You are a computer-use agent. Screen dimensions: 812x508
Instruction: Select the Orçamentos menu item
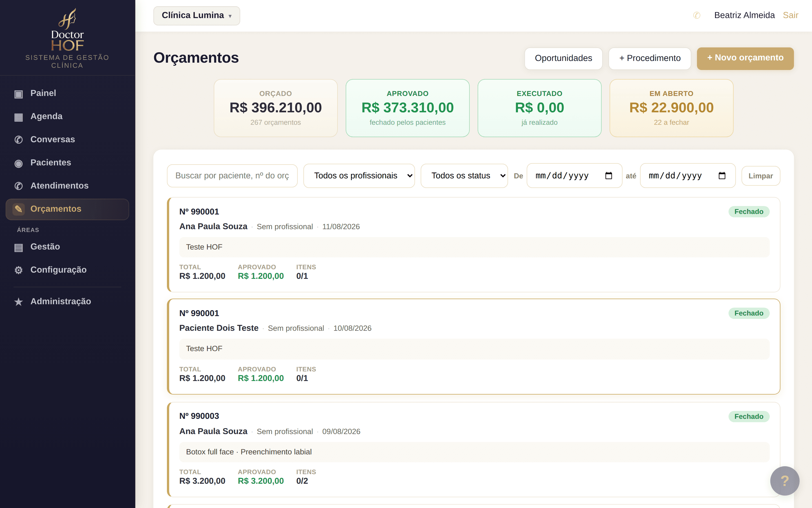point(67,209)
